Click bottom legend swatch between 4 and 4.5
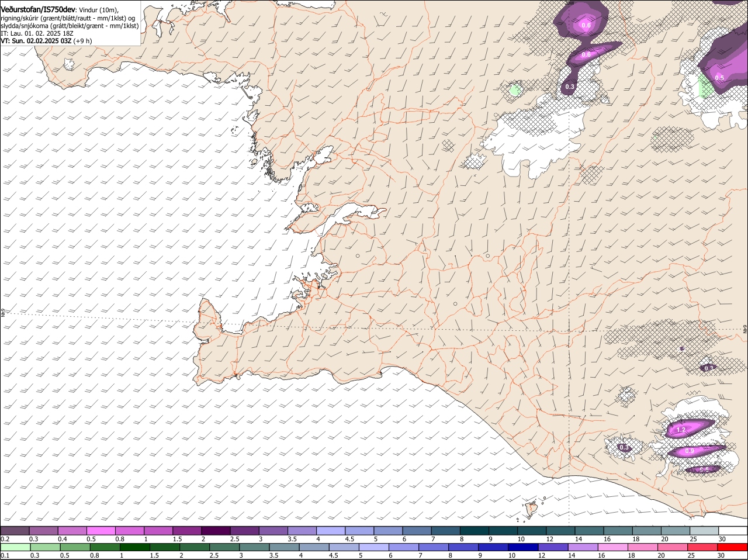The width and height of the screenshot is (748, 560). pyautogui.click(x=314, y=548)
